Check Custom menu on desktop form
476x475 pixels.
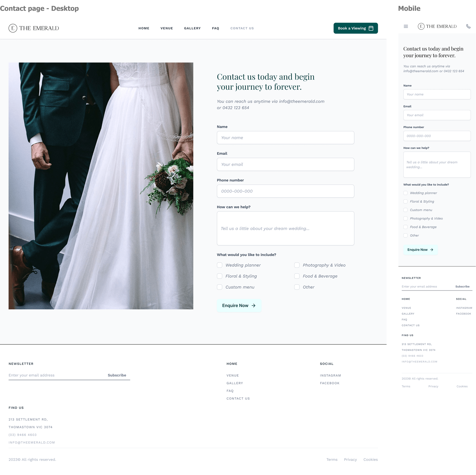220,287
